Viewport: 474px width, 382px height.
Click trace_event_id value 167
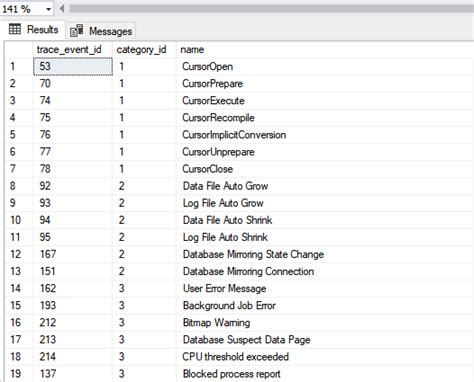point(73,254)
